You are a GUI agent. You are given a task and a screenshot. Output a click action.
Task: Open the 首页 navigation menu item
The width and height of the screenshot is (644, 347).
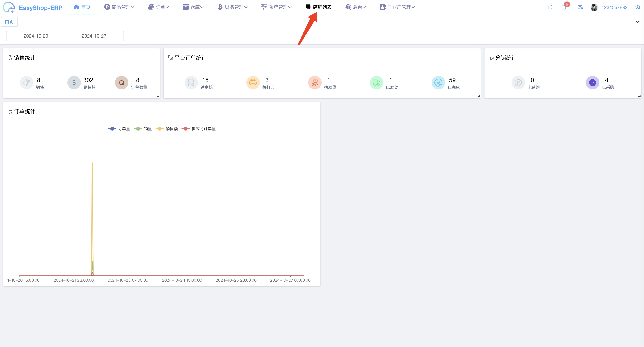pos(82,7)
